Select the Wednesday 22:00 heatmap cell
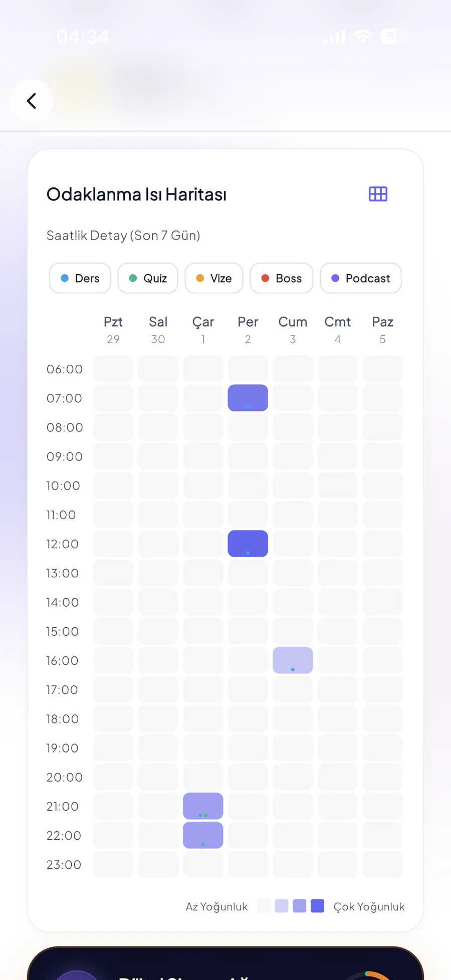 (203, 835)
